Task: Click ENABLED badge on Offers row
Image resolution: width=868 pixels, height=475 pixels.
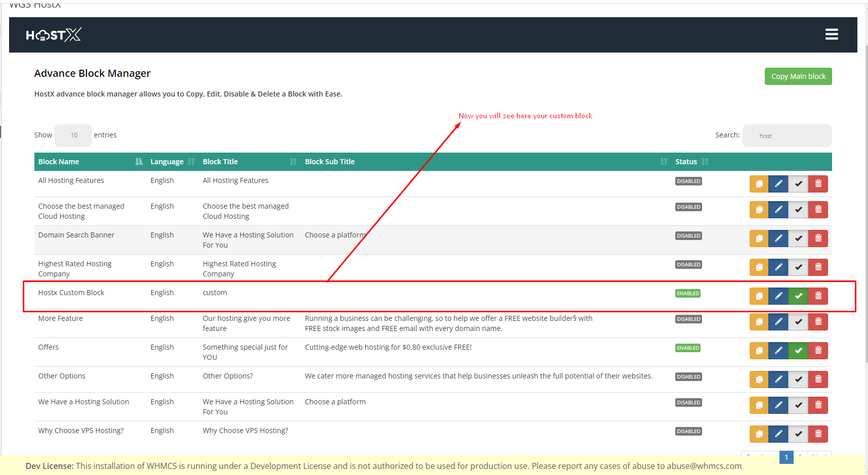Action: [x=688, y=348]
